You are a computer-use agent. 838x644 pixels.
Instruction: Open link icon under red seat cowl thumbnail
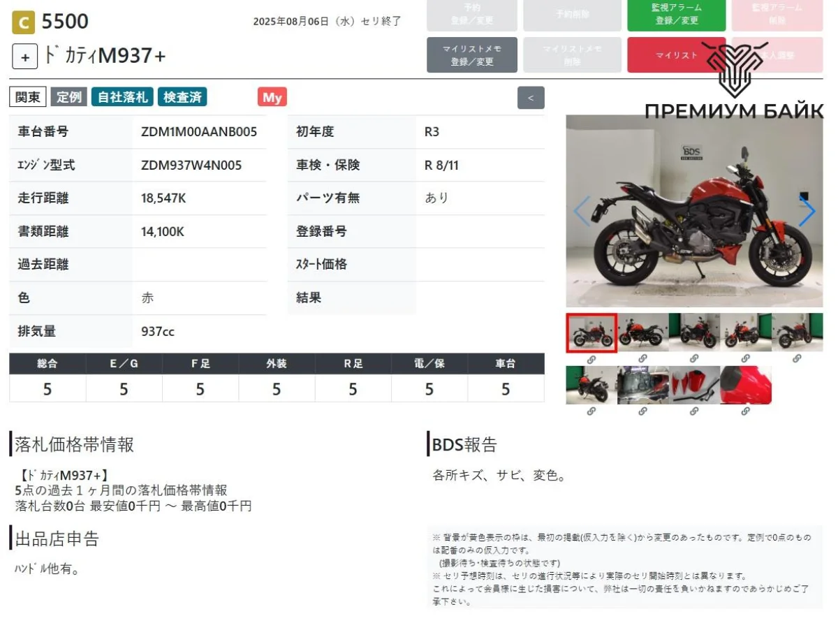746,411
